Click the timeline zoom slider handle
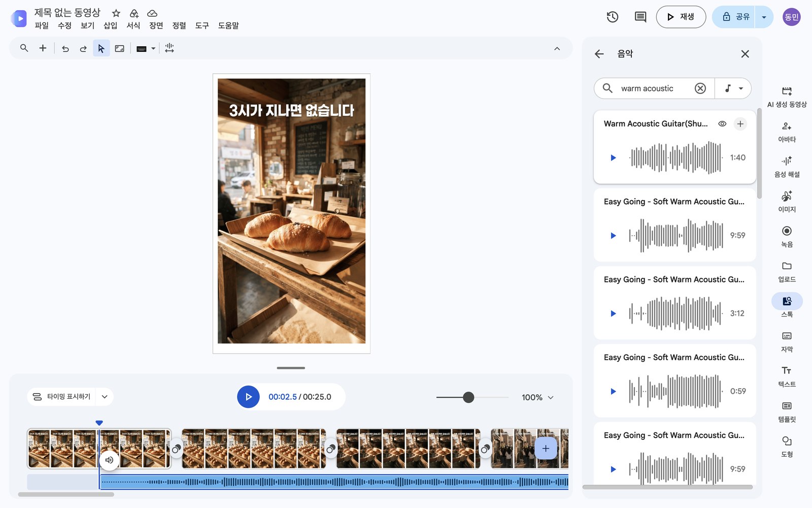 (468, 397)
